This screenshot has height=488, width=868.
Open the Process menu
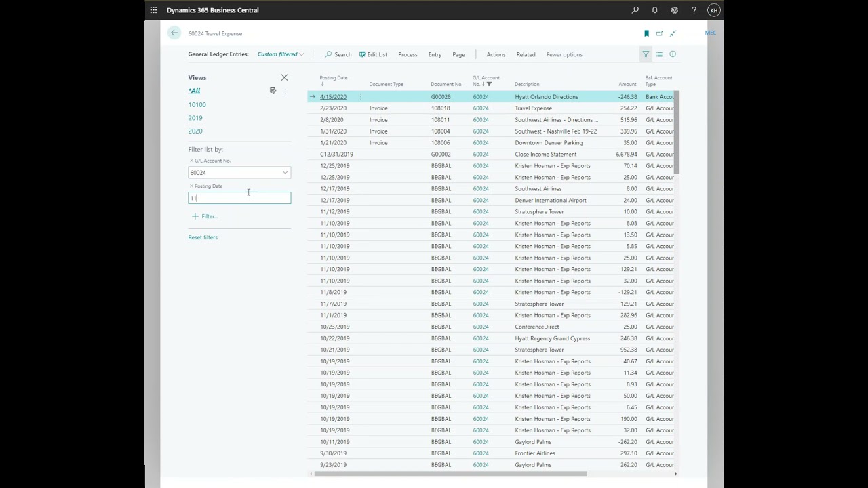[x=408, y=54]
